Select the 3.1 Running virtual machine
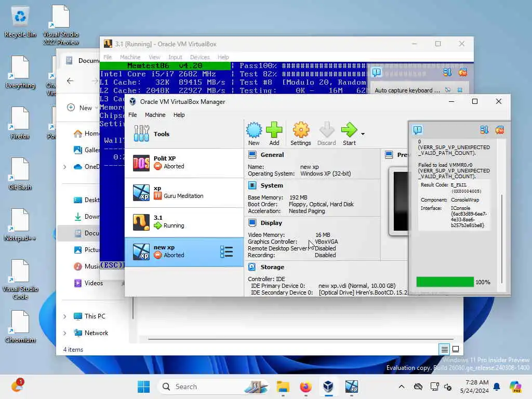The width and height of the screenshot is (532, 399). click(184, 222)
